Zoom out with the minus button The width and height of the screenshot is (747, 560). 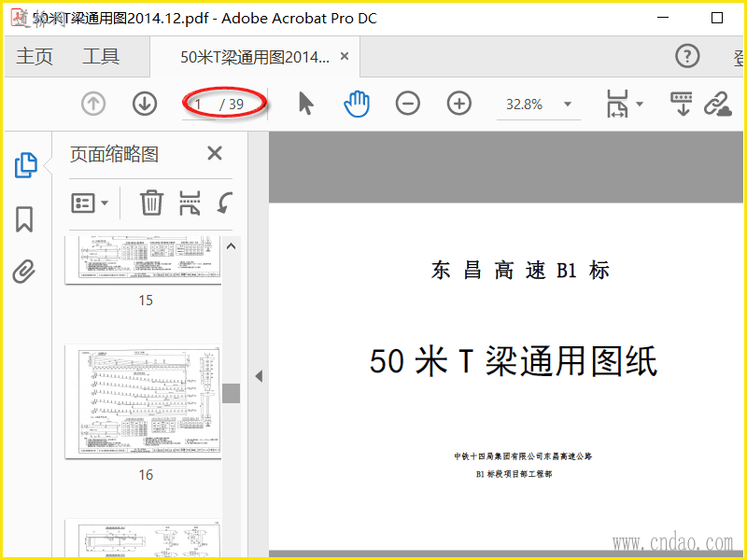408,104
